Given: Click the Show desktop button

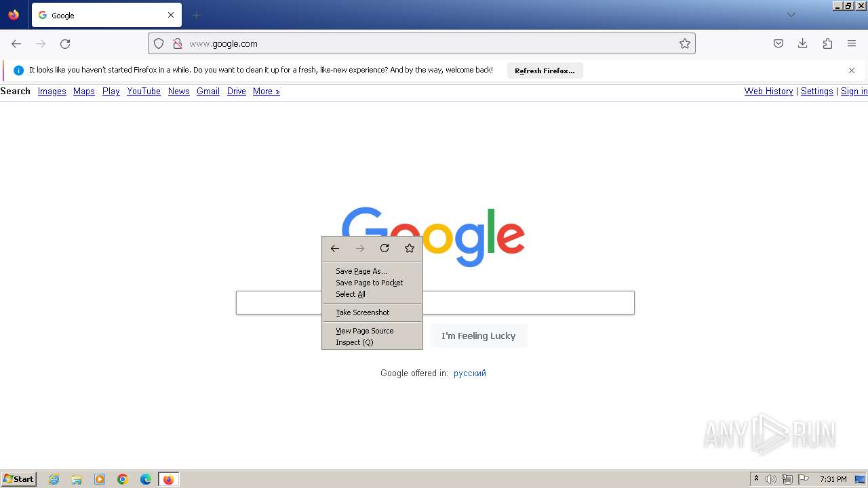Looking at the screenshot, I should [861, 479].
